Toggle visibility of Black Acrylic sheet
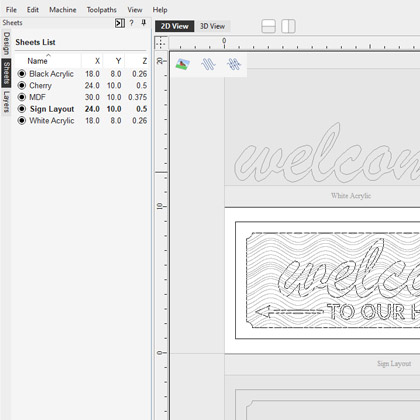Image resolution: width=420 pixels, height=420 pixels. click(x=22, y=74)
